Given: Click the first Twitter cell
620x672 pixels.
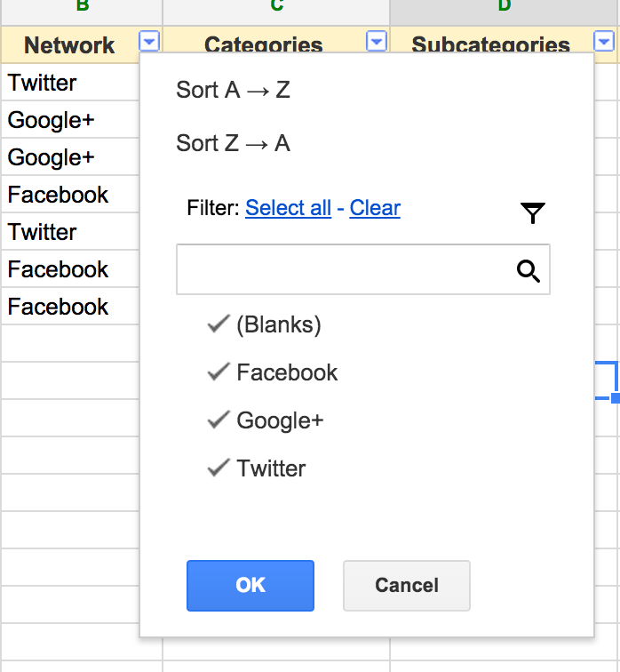Looking at the screenshot, I should [x=43, y=83].
